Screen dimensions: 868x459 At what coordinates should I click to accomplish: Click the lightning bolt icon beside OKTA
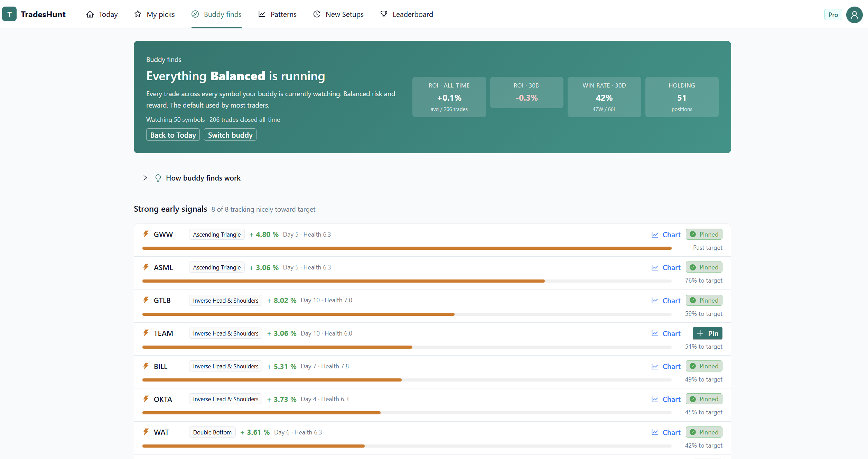146,399
